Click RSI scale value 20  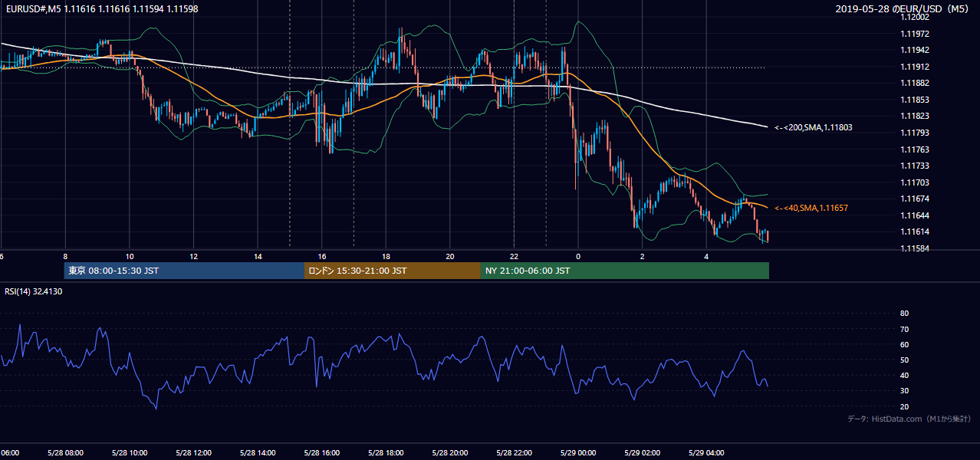[904, 406]
